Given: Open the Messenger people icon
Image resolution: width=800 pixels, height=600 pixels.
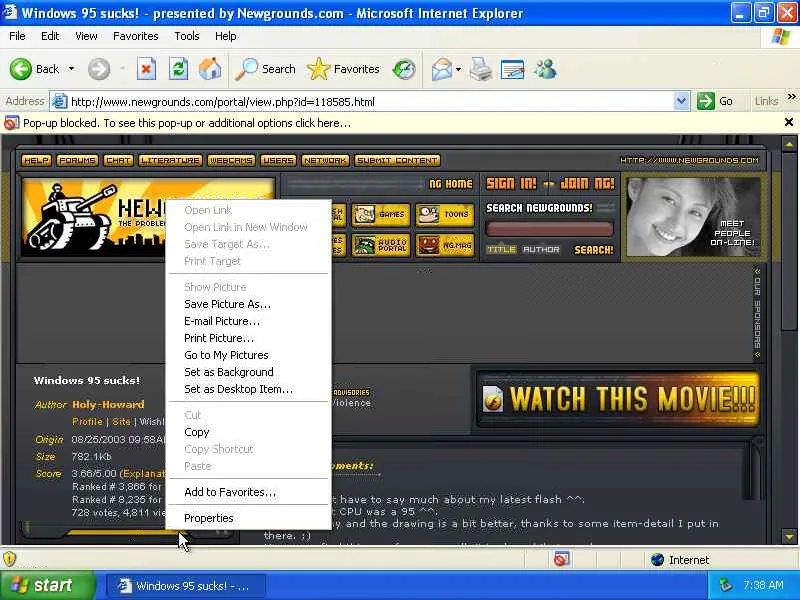Looking at the screenshot, I should coord(545,69).
